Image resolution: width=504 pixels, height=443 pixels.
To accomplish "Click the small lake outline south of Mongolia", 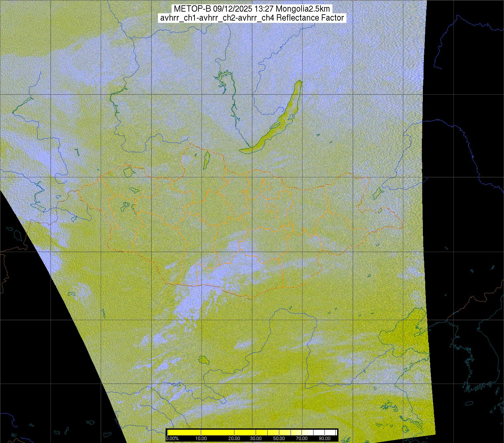I will pyautogui.click(x=203, y=360).
